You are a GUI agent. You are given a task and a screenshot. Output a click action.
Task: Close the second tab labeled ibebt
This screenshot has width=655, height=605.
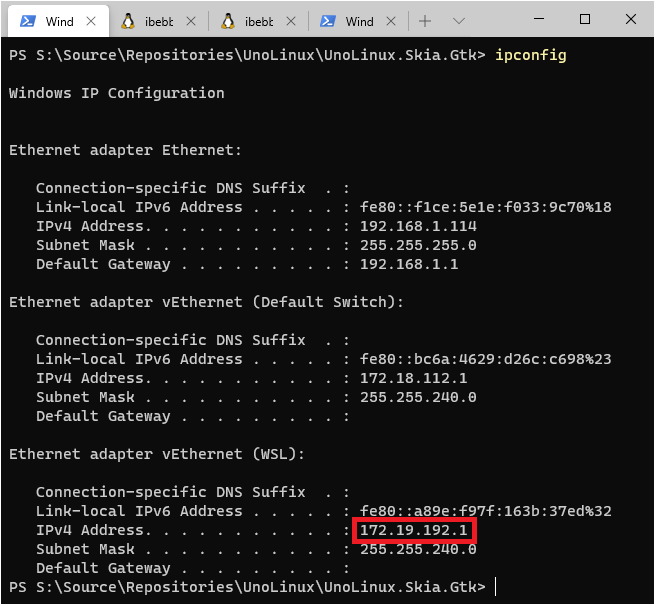pyautogui.click(x=191, y=21)
